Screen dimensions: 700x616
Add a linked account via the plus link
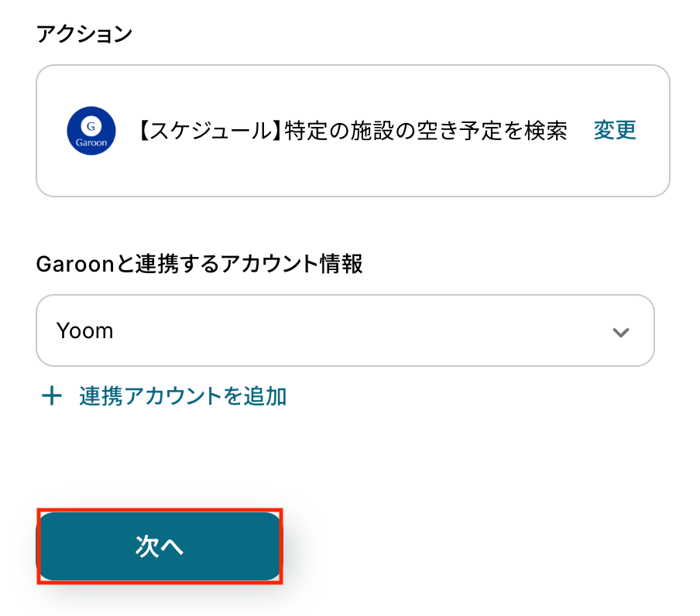point(164,397)
